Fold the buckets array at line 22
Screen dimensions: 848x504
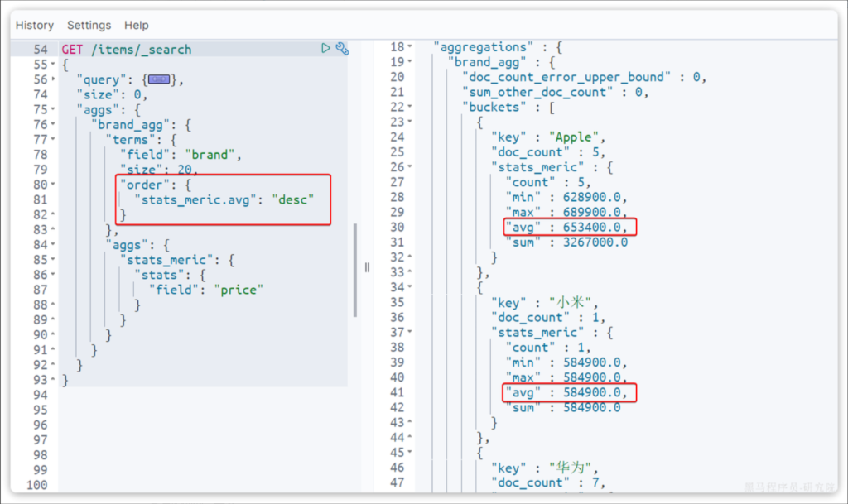tap(411, 108)
